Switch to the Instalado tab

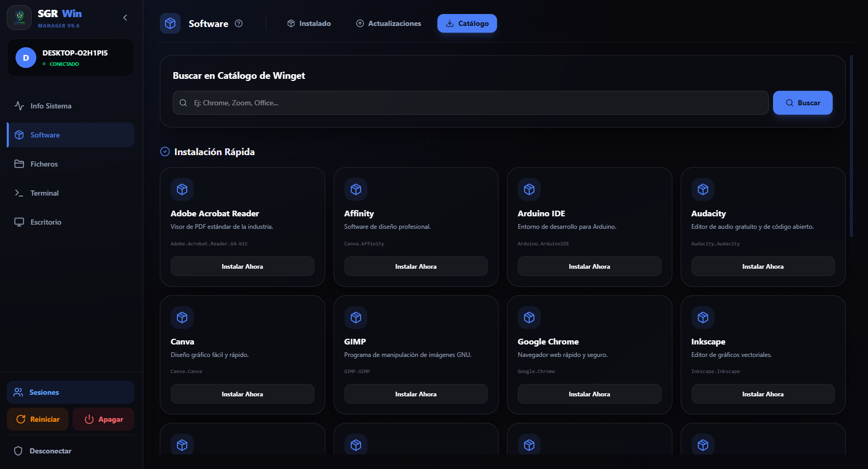309,23
